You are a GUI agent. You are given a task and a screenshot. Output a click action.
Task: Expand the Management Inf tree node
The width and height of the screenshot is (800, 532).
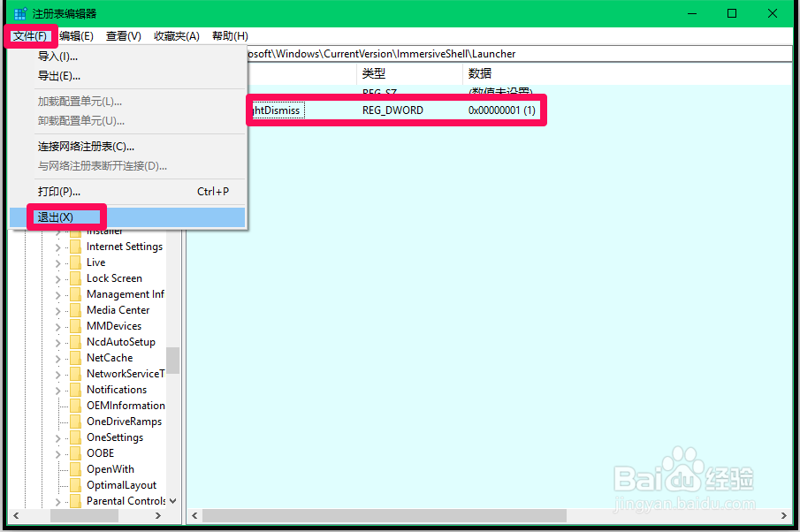point(57,295)
